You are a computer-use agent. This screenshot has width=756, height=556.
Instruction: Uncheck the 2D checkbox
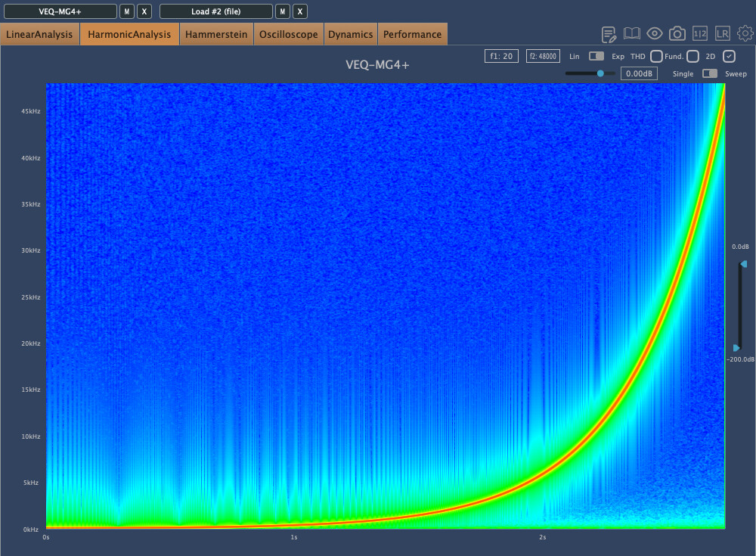coord(729,56)
